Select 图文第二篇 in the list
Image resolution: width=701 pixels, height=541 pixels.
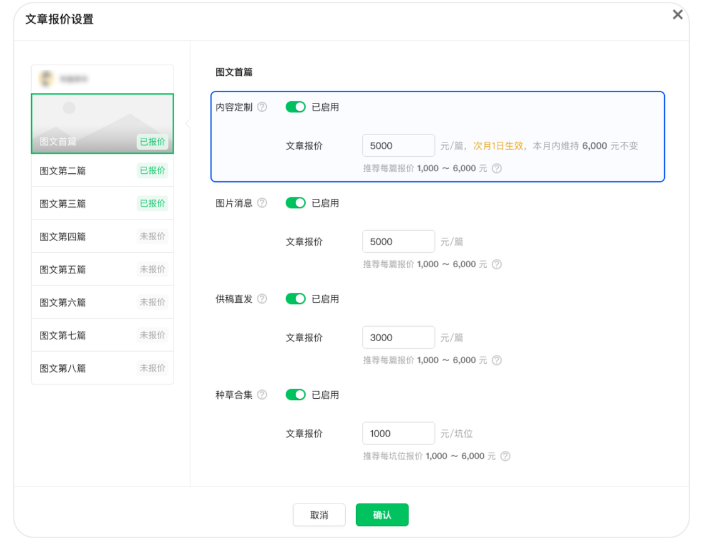click(102, 170)
